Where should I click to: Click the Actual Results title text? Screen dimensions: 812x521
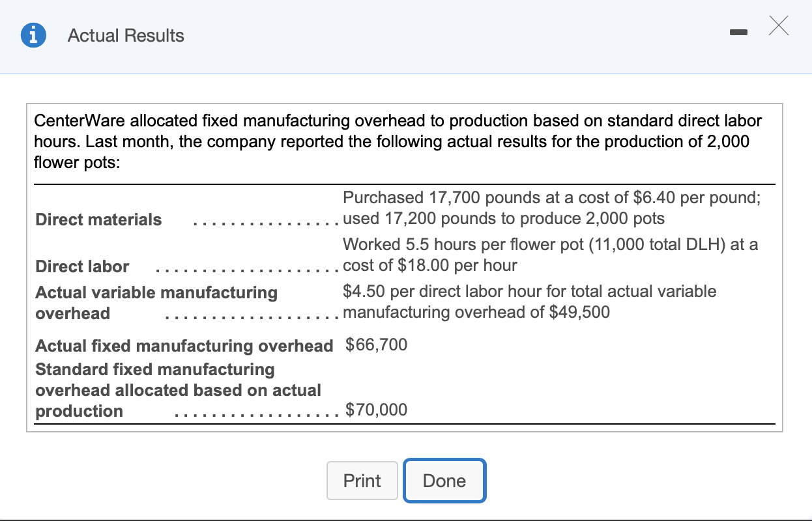[x=125, y=36]
